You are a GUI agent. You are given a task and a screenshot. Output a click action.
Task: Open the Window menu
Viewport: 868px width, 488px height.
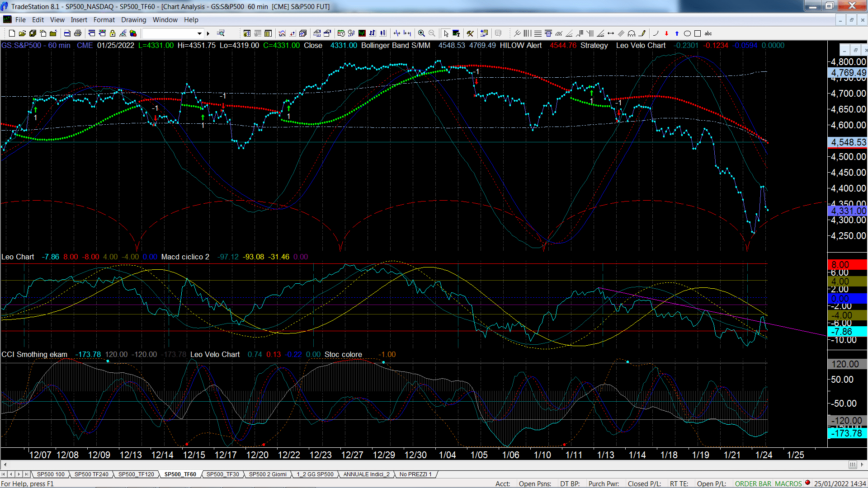(165, 20)
